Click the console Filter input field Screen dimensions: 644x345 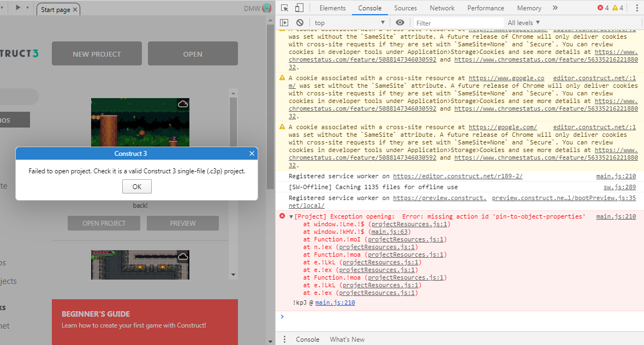click(458, 23)
